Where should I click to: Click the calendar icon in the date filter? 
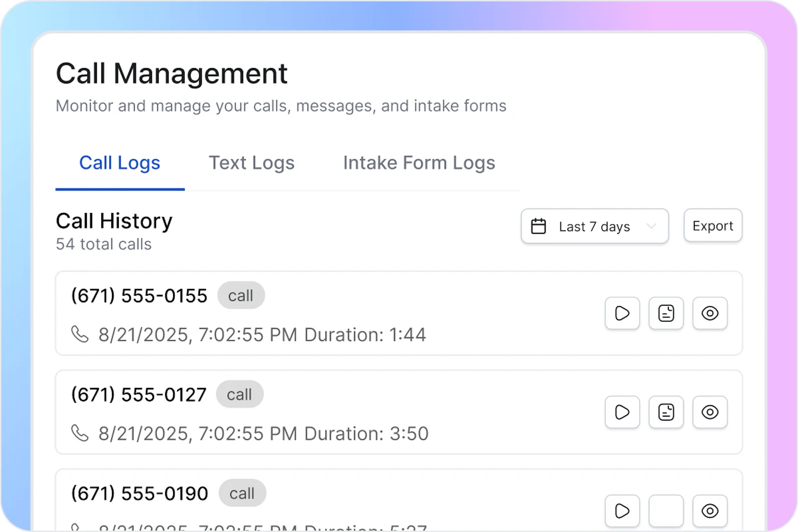[538, 226]
